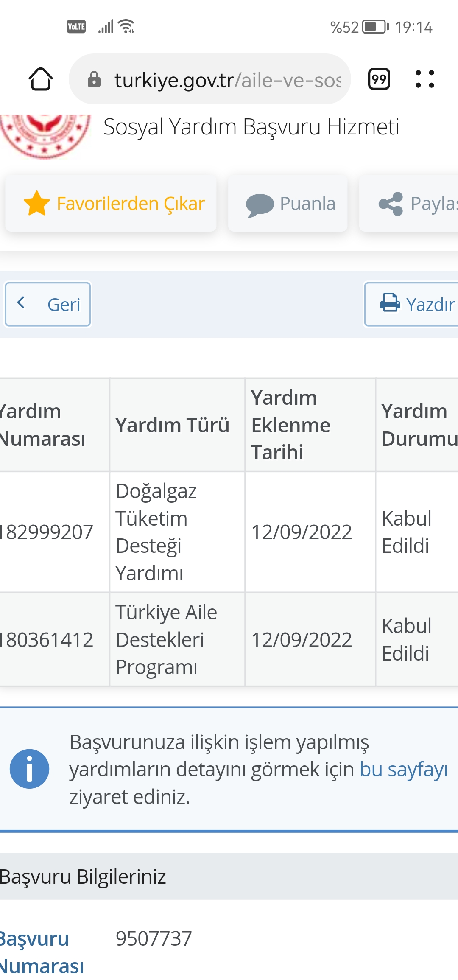
Task: Open the browser four-dot menu
Action: (x=424, y=79)
